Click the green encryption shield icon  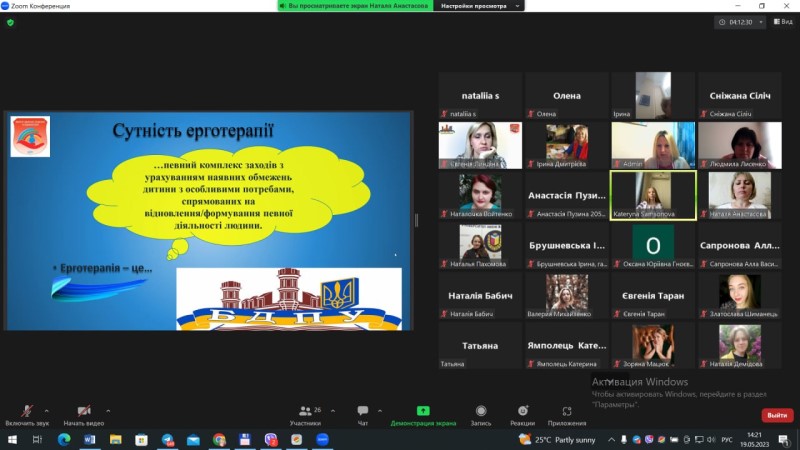(10, 22)
